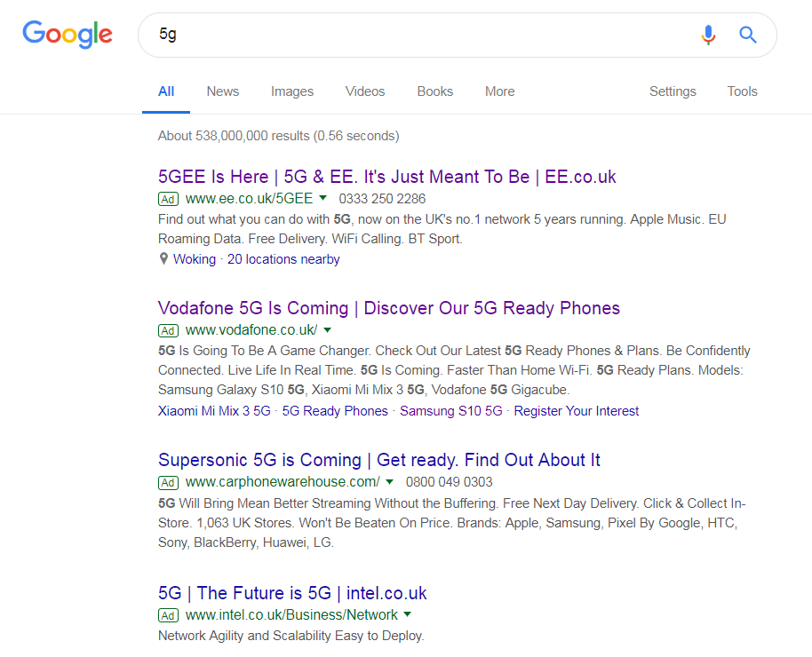The image size is (812, 657).
Task: Click EE phone number 0333 250 2286
Action: tap(382, 199)
